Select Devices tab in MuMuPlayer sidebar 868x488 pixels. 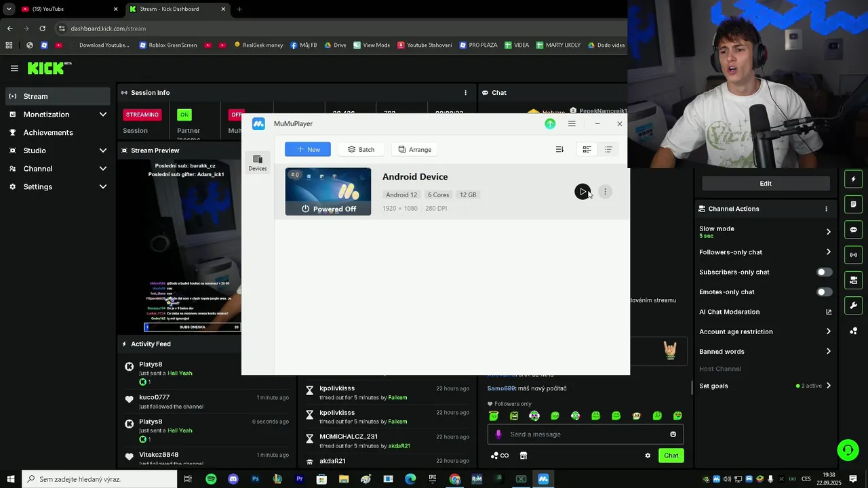coord(258,163)
